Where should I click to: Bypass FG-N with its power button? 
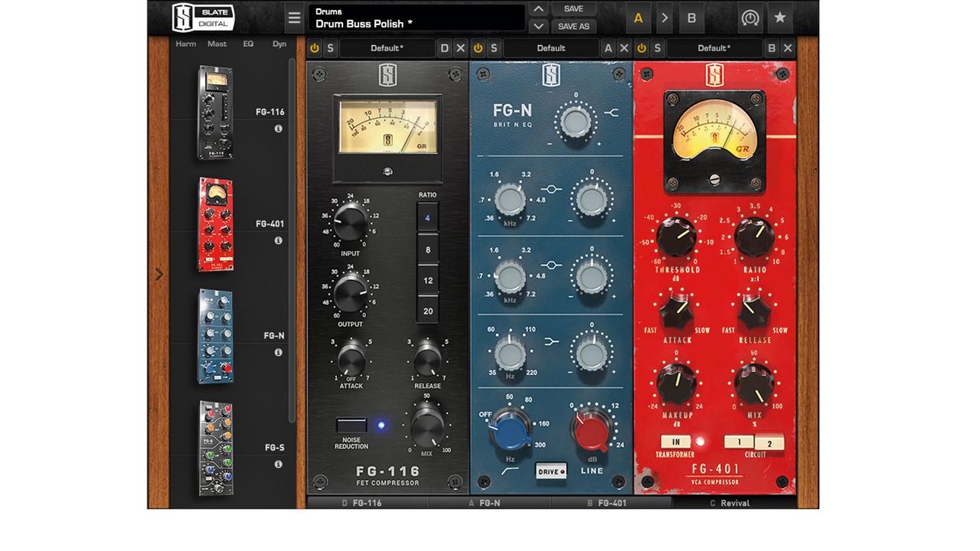(x=479, y=48)
